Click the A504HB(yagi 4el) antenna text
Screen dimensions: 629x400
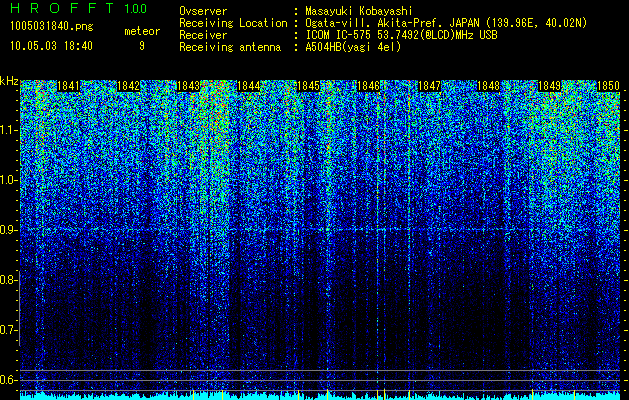pos(353,47)
